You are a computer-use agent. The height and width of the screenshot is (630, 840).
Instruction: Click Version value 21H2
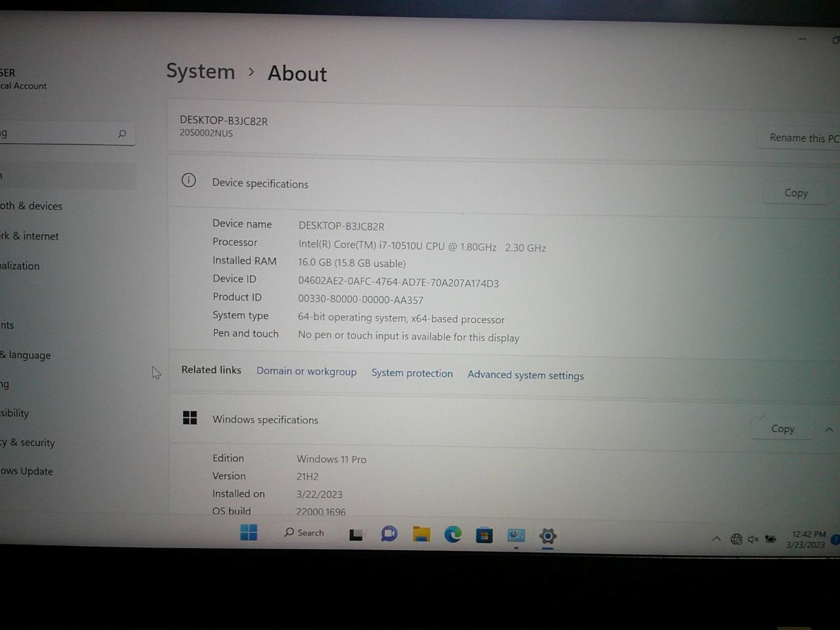click(307, 476)
